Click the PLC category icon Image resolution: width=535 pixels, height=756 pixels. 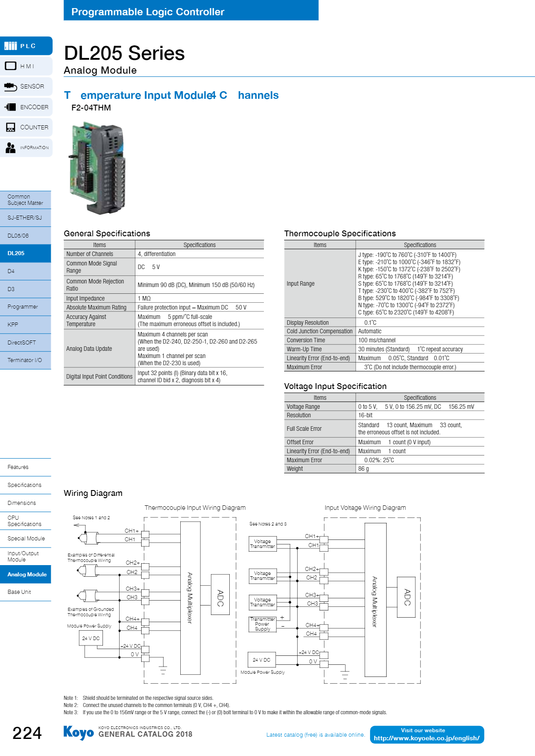(10, 46)
